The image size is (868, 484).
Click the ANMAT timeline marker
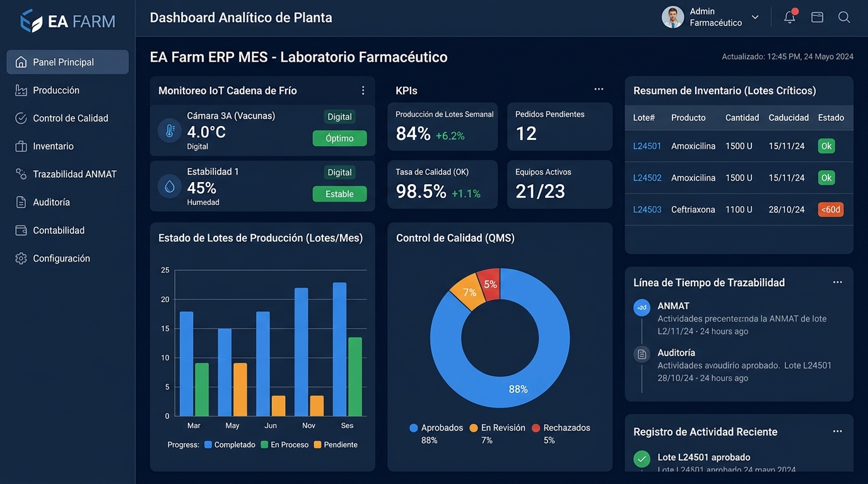[x=642, y=308]
